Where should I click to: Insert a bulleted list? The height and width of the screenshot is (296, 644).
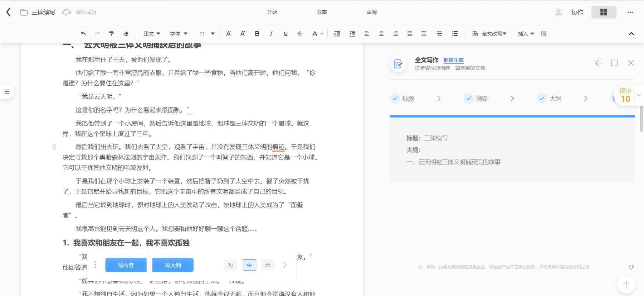point(455,34)
